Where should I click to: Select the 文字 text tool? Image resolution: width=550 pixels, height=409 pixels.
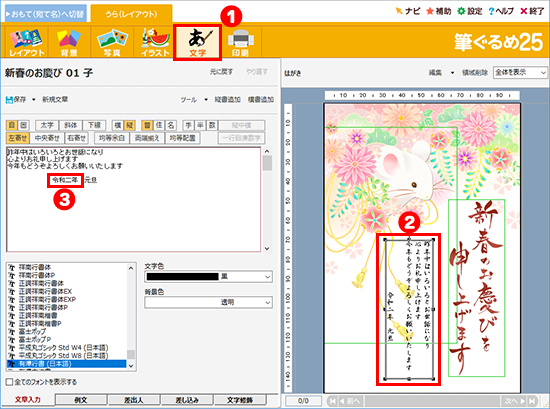click(197, 42)
